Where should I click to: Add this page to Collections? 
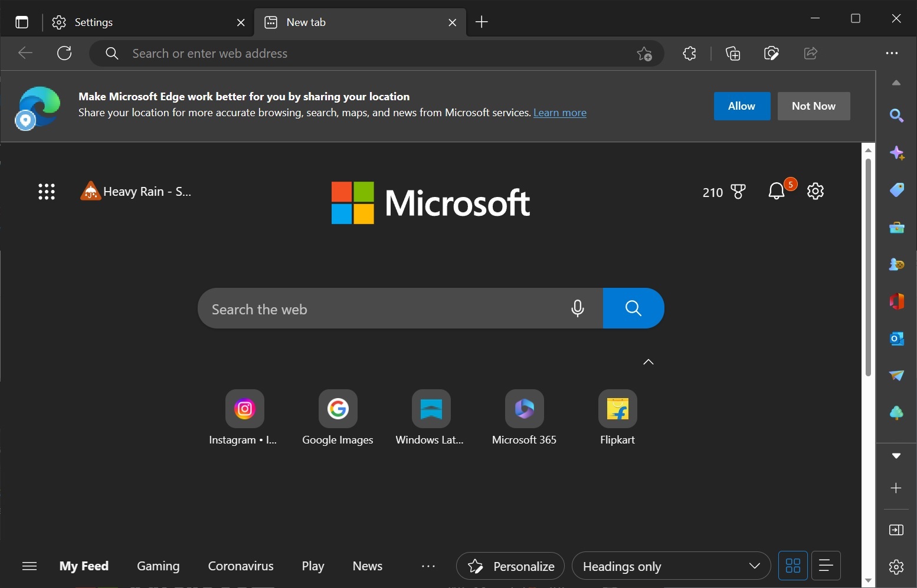[x=732, y=53]
